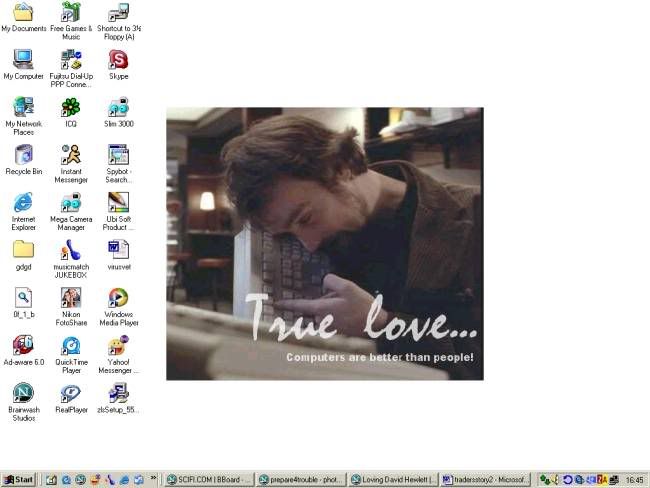Screen dimensions: 650x488
Task: Open the Start menu
Action: tap(19, 480)
